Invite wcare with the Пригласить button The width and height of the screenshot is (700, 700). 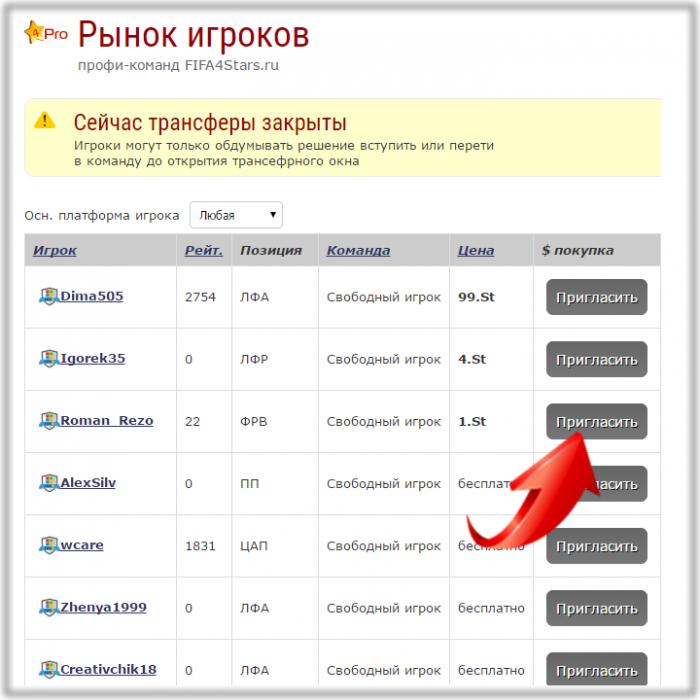point(596,546)
